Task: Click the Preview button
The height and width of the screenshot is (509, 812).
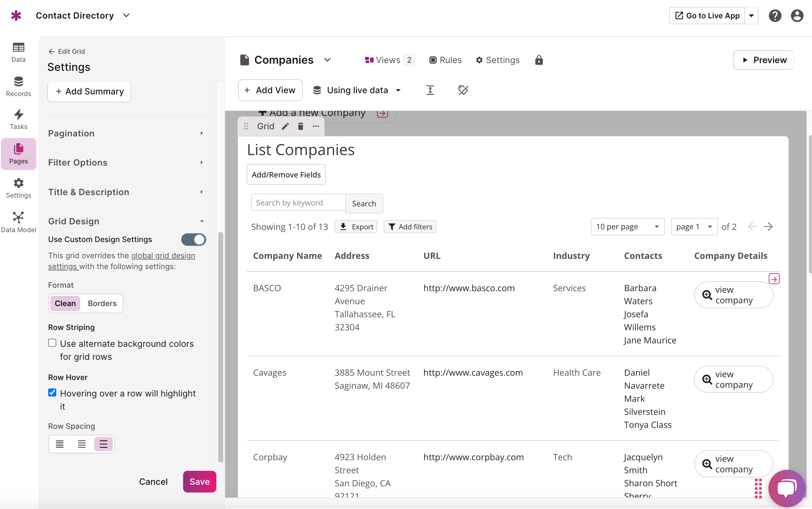Action: 764,60
